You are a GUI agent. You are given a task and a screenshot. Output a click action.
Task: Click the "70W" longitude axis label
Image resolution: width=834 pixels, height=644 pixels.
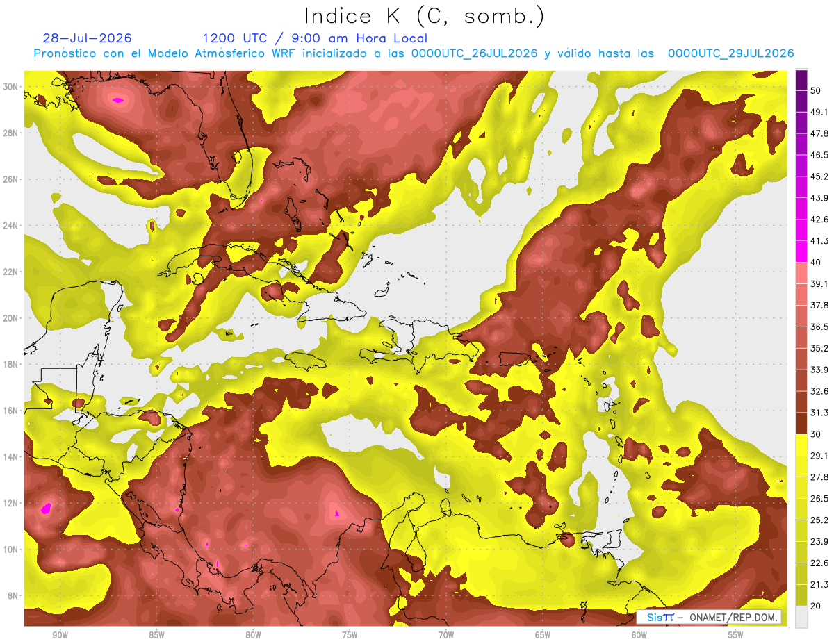[x=446, y=635]
